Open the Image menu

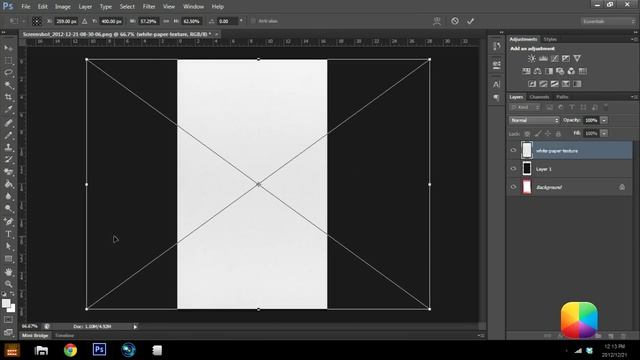(x=62, y=7)
